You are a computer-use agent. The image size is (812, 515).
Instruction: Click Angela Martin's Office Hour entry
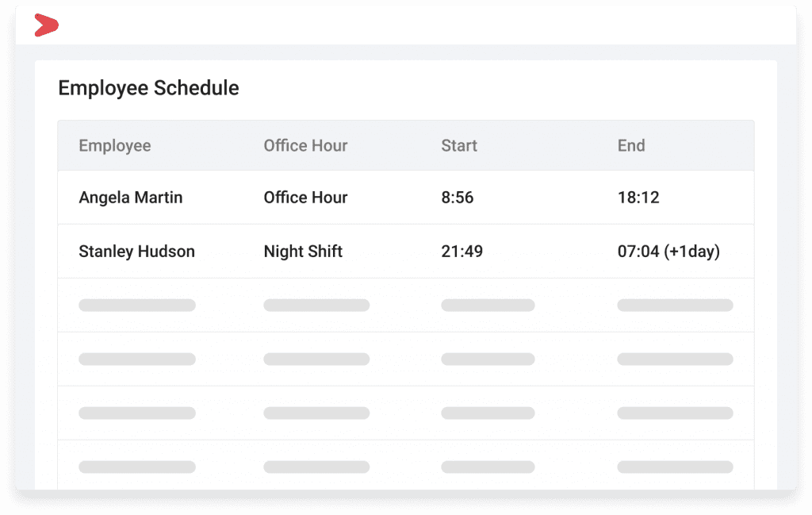[x=305, y=197]
